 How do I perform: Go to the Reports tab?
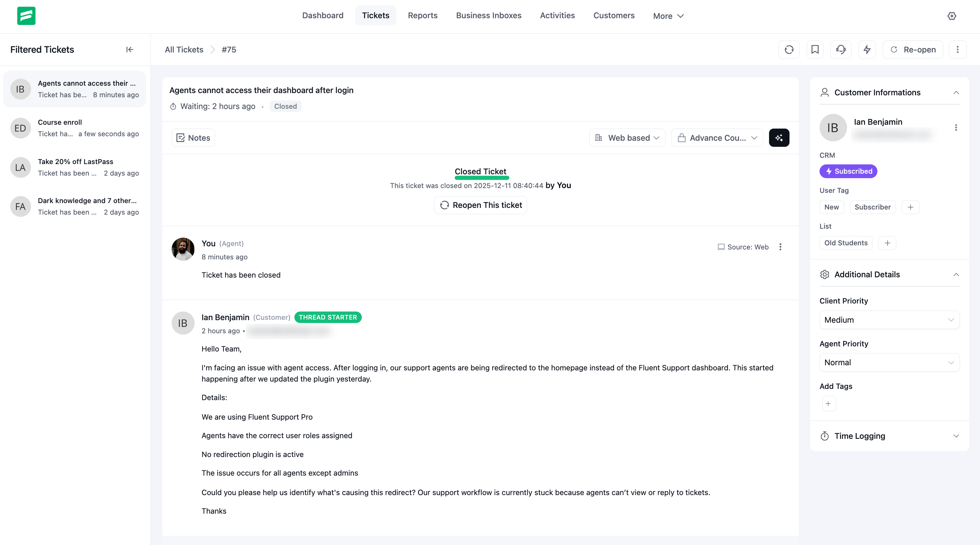422,16
